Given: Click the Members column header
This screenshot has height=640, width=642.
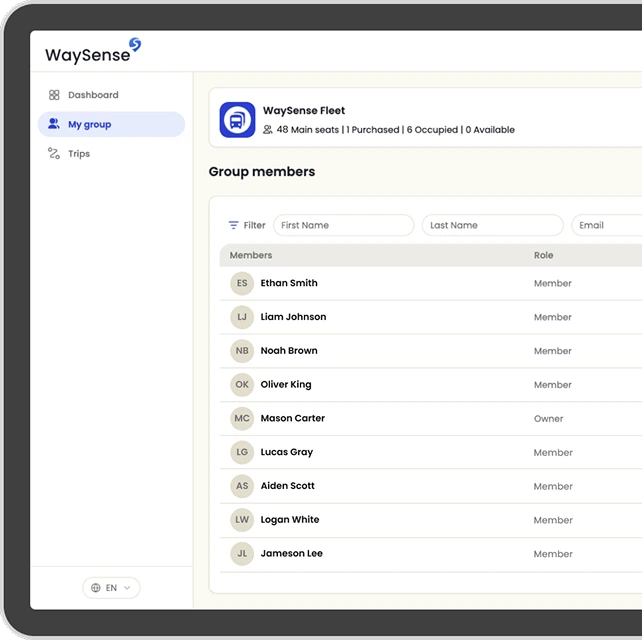Looking at the screenshot, I should click(251, 255).
